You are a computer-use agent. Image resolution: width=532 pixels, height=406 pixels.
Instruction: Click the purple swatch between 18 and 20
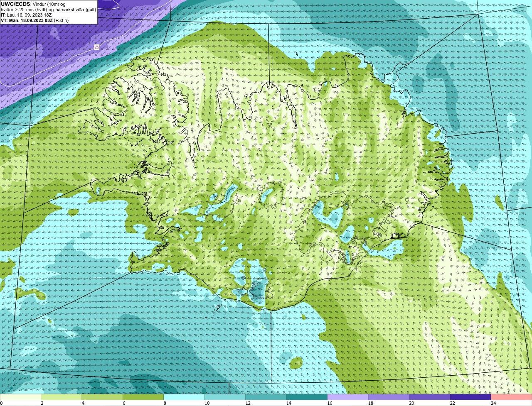(389, 397)
